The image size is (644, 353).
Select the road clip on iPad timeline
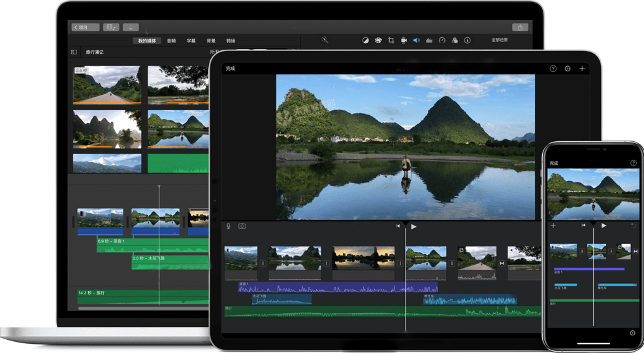pyautogui.click(x=477, y=263)
